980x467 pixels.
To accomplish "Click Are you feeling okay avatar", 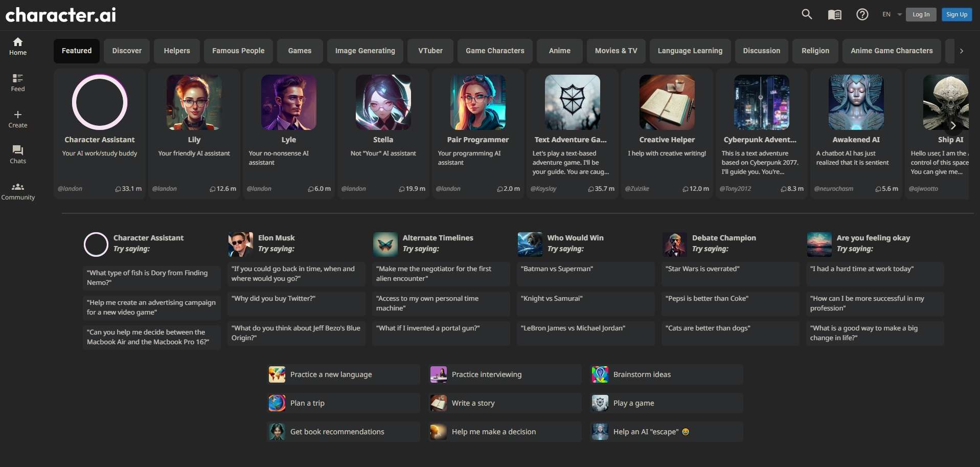I will pos(819,244).
